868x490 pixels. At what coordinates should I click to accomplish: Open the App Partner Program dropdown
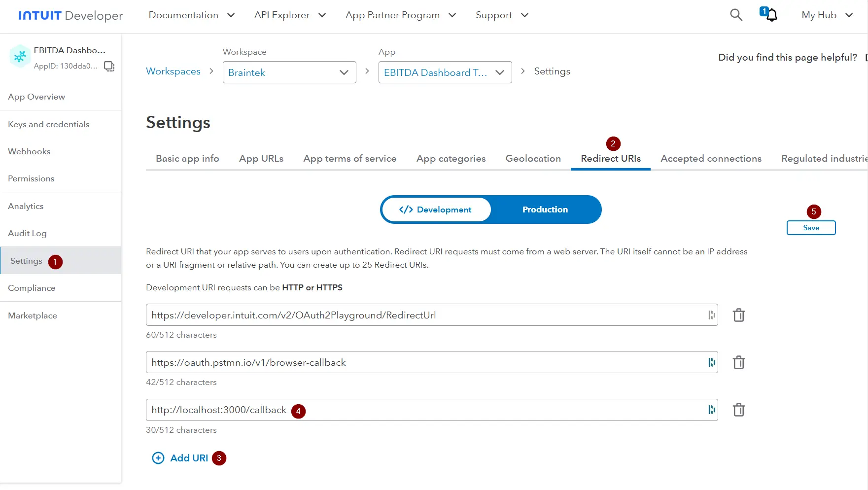tap(400, 15)
